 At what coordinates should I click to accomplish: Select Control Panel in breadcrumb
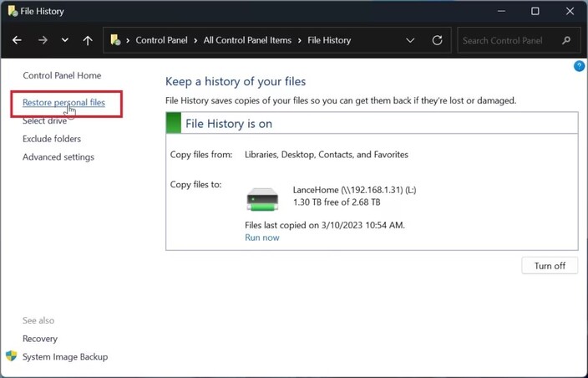coord(162,40)
